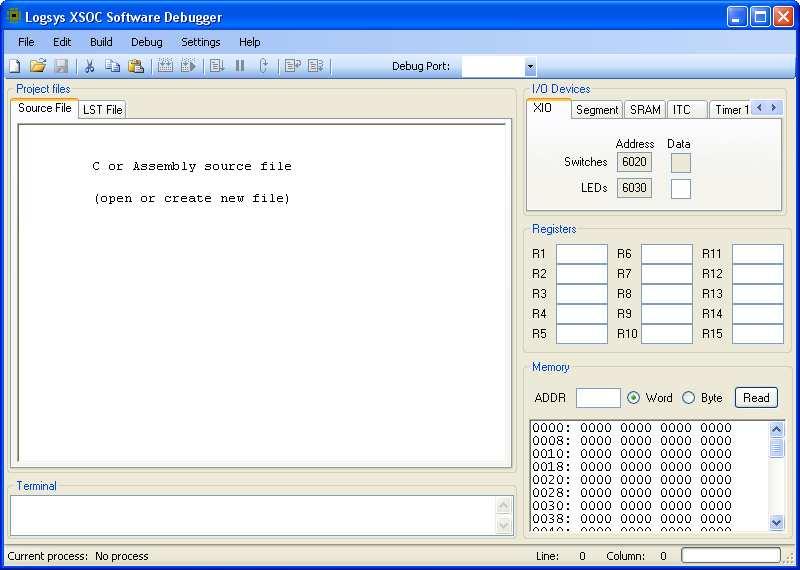Click Terminal scroll down arrow
800x570 pixels.
[x=504, y=525]
